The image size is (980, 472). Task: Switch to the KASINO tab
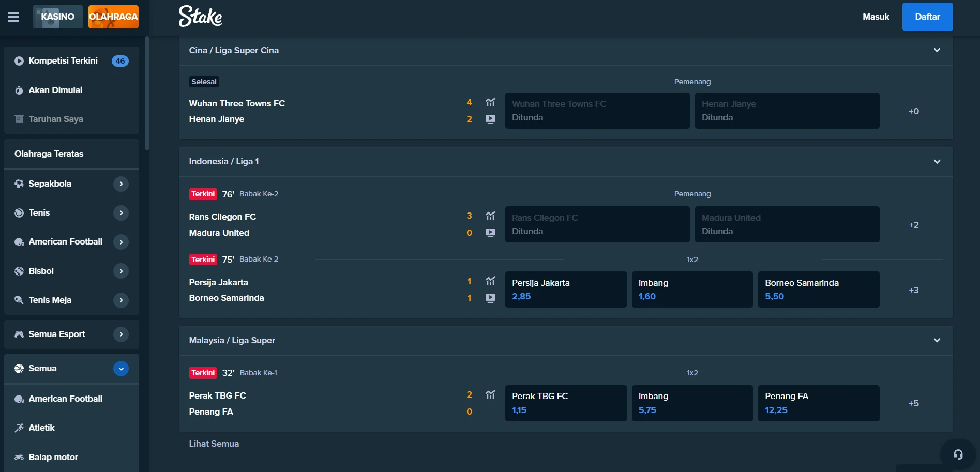[57, 17]
